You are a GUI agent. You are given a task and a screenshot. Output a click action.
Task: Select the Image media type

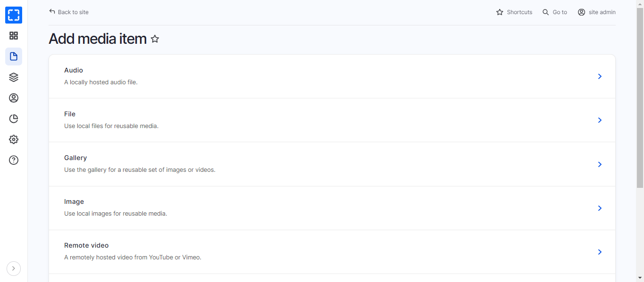click(x=332, y=208)
